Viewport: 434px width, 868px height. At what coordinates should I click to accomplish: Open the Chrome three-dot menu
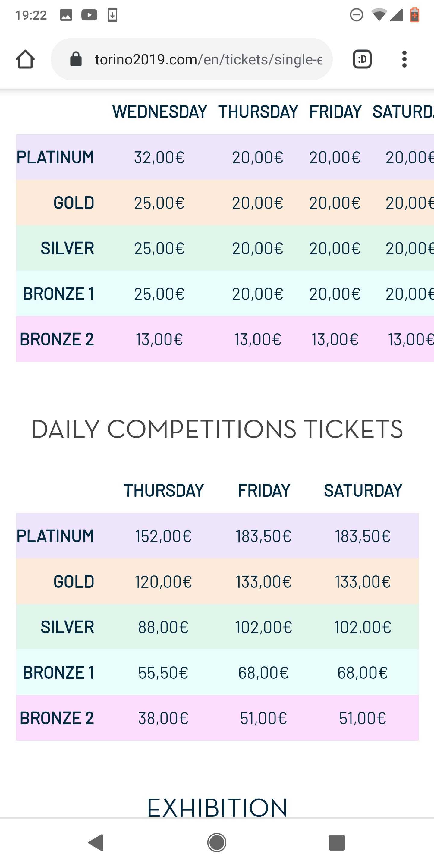pyautogui.click(x=404, y=59)
